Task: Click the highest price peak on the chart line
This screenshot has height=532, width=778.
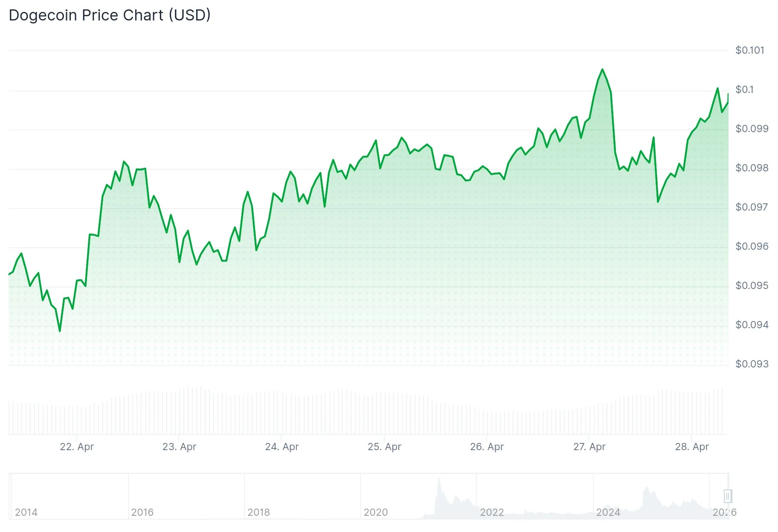Action: [x=602, y=69]
